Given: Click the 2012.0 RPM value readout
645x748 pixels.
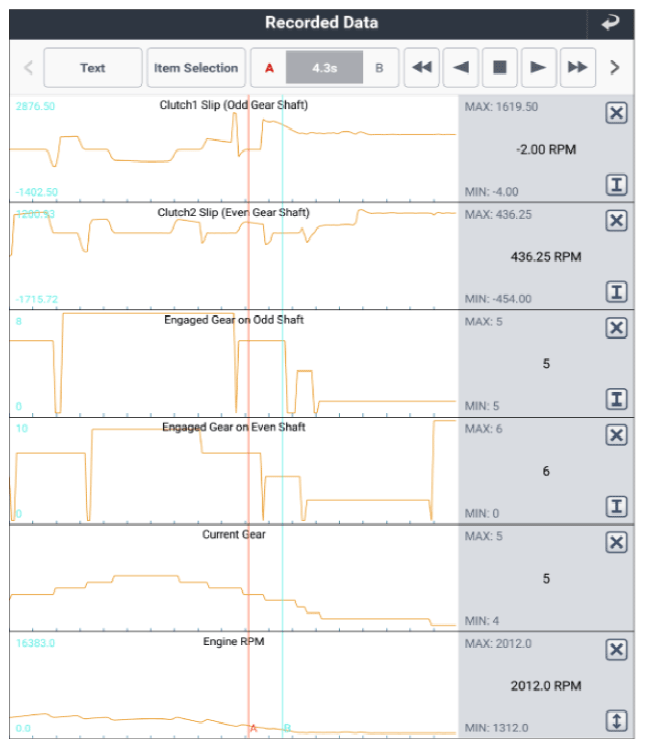Looking at the screenshot, I should [x=546, y=686].
